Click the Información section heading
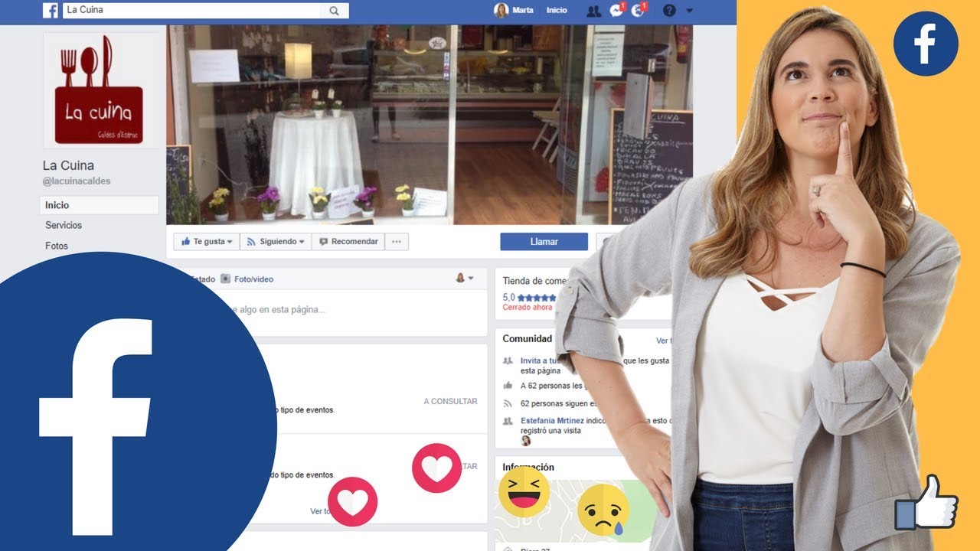Screen dimensions: 980x551 528,468
